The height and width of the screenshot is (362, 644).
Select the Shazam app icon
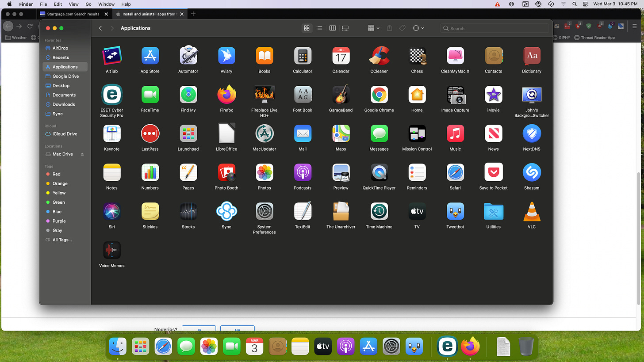pos(532,172)
